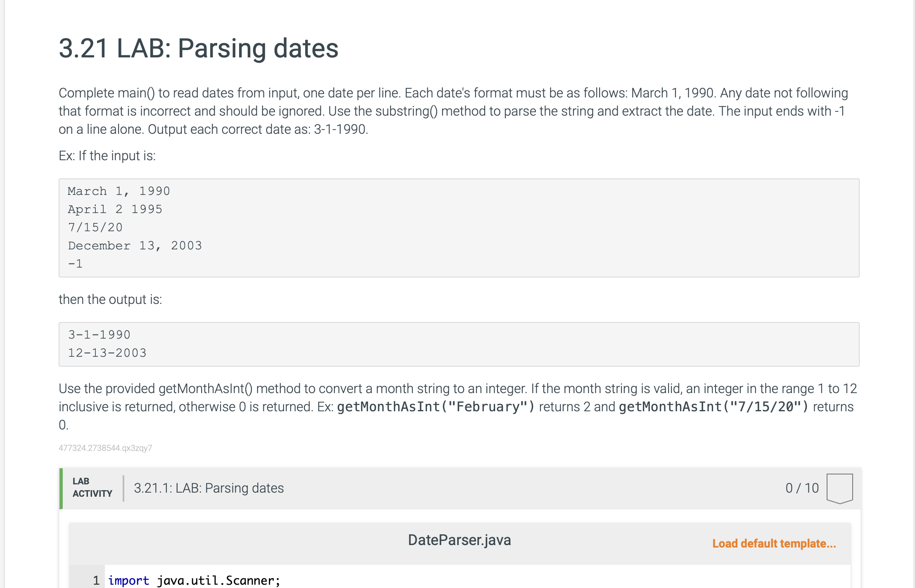Image resolution: width=915 pixels, height=588 pixels.
Task: Click the getMonthAsInt("7/15/20") inline code
Action: point(714,407)
